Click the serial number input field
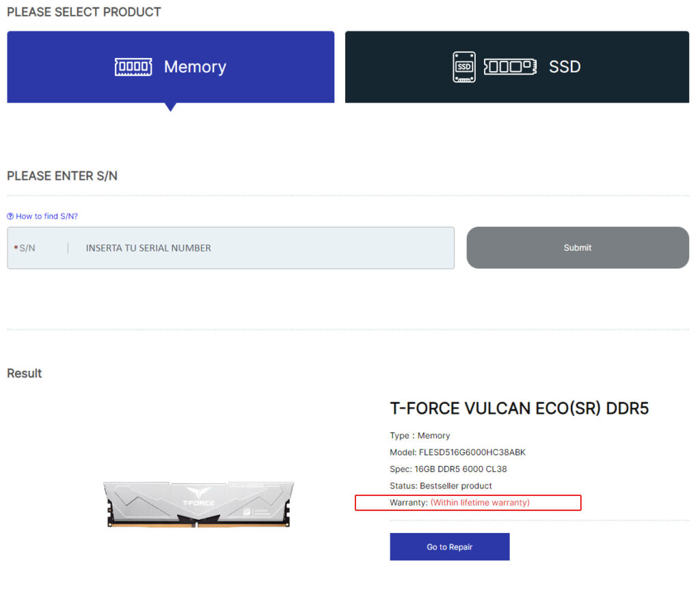The height and width of the screenshot is (591, 700). pyautogui.click(x=260, y=248)
